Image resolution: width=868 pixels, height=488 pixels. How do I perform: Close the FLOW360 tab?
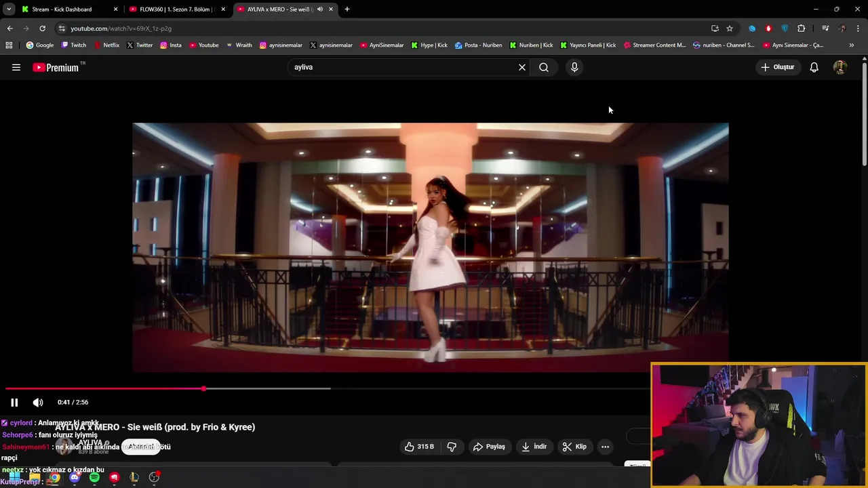point(223,9)
